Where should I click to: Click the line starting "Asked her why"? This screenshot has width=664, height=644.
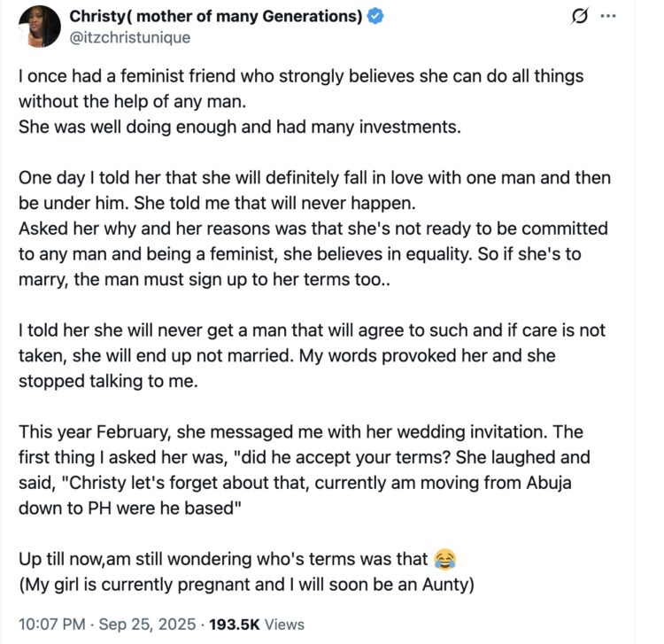(x=313, y=228)
